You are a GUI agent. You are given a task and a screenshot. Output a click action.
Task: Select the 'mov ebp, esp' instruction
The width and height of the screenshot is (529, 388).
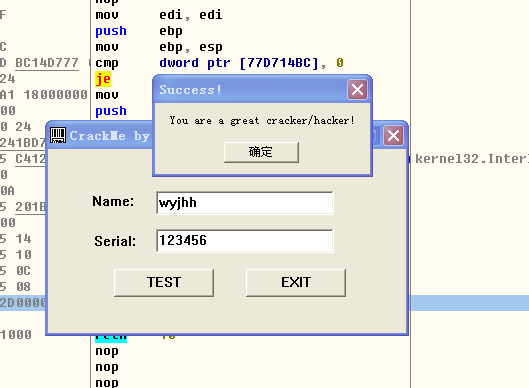159,47
